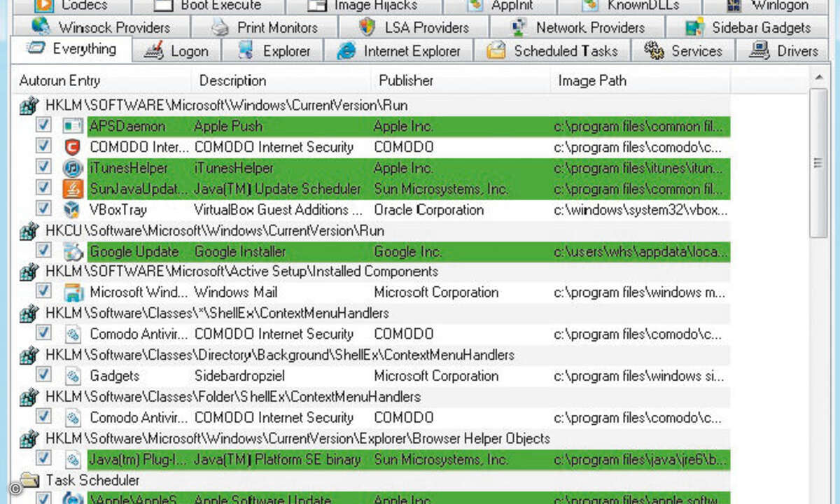Sort by the Autorun Entry column header
The height and width of the screenshot is (504, 840).
pos(102,81)
